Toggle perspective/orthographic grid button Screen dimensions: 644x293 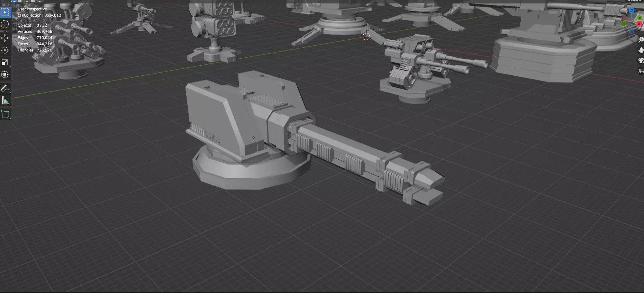click(641, 71)
